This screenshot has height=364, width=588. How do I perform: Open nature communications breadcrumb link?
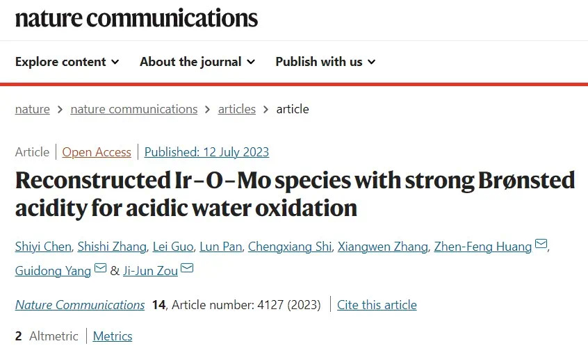point(134,109)
